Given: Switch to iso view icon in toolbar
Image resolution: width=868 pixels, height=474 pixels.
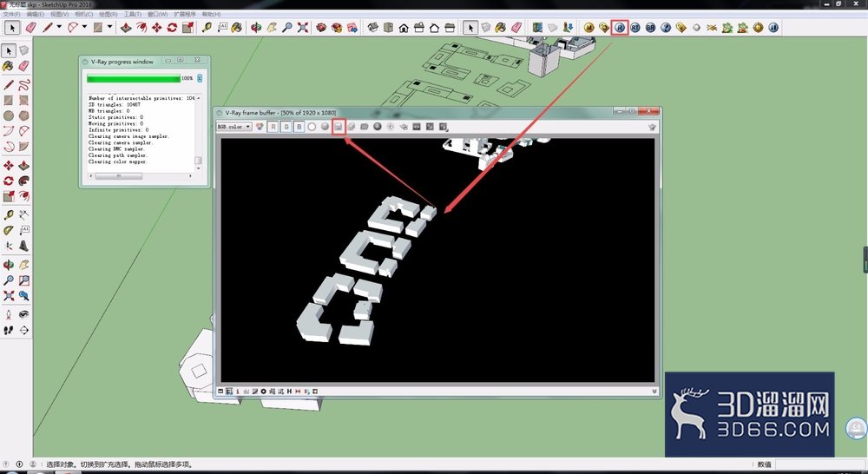Looking at the screenshot, I should pyautogui.click(x=373, y=27).
